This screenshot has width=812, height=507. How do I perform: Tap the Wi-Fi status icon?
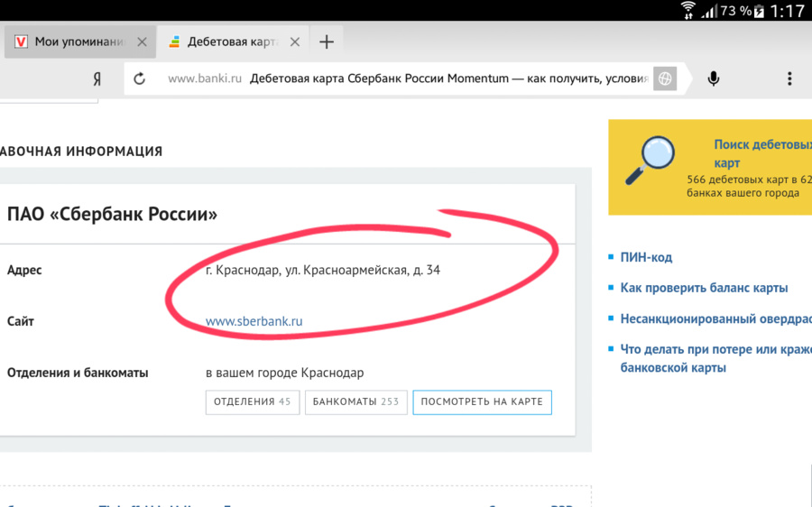tap(687, 10)
